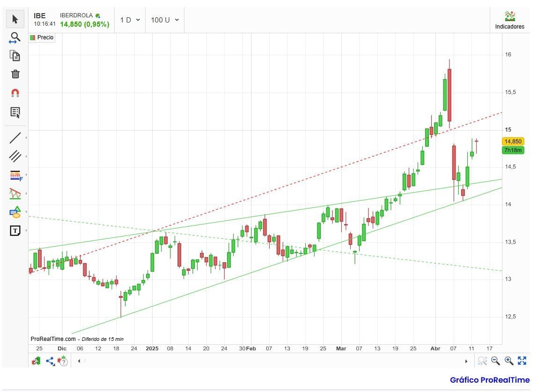The width and height of the screenshot is (552, 392).
Task: Click the yellow 14,850 price label
Action: click(513, 141)
